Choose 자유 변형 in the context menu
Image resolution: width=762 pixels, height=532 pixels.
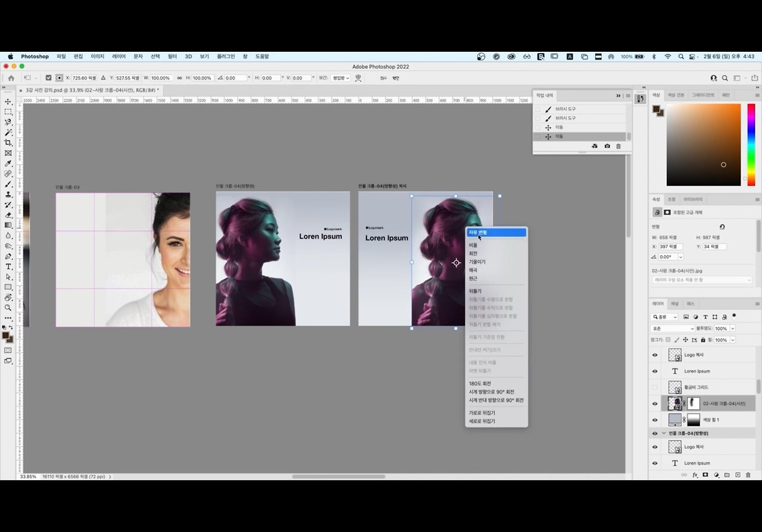[x=496, y=233]
